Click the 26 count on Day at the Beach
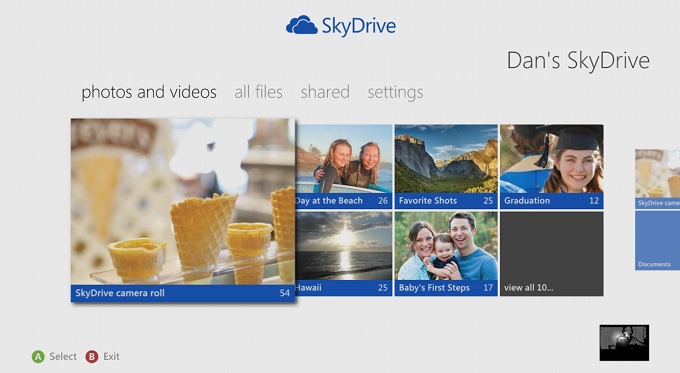This screenshot has height=373, width=680. (382, 201)
